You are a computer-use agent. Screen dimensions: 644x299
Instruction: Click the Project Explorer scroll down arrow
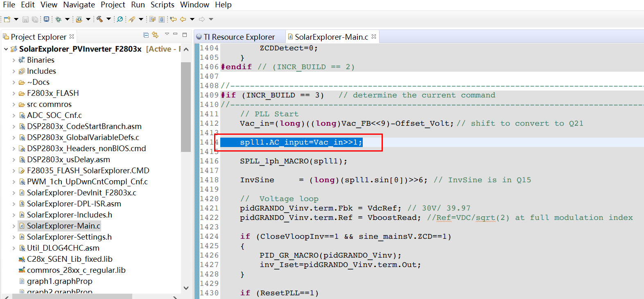pyautogui.click(x=186, y=288)
